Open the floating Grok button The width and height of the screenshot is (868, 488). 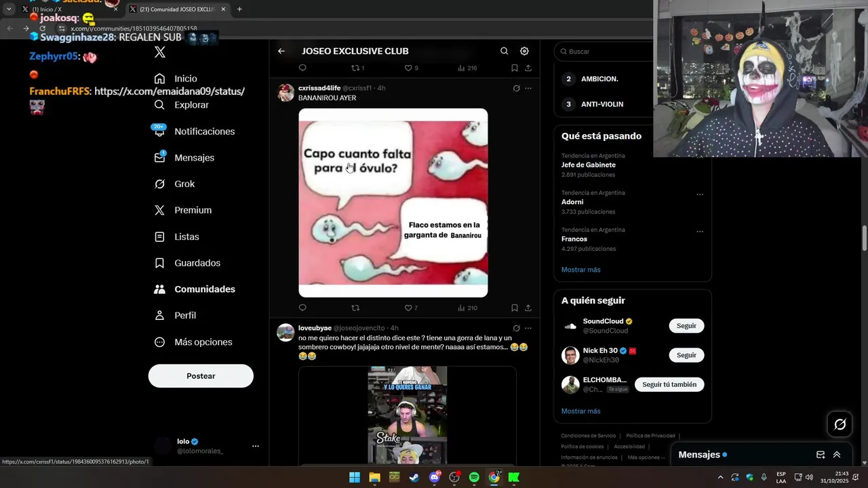click(840, 424)
